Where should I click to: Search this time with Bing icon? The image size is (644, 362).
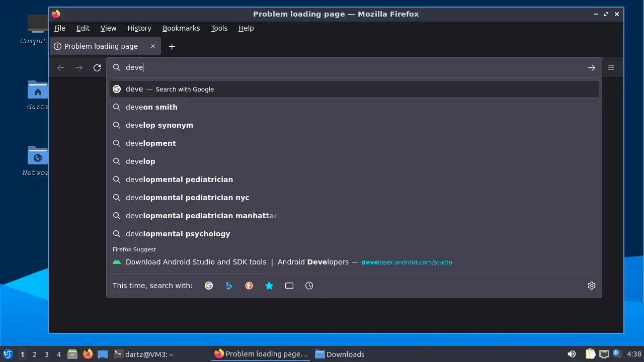coord(229,286)
